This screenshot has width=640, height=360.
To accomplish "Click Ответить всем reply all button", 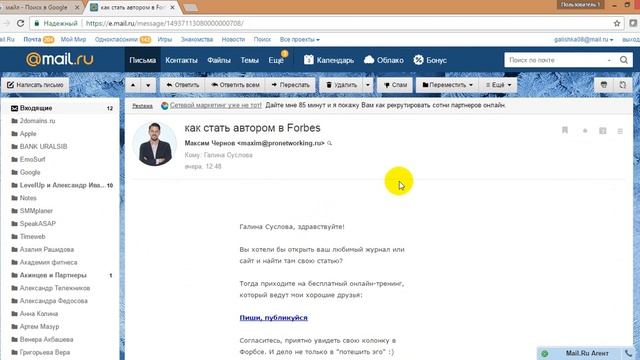I will coord(235,85).
